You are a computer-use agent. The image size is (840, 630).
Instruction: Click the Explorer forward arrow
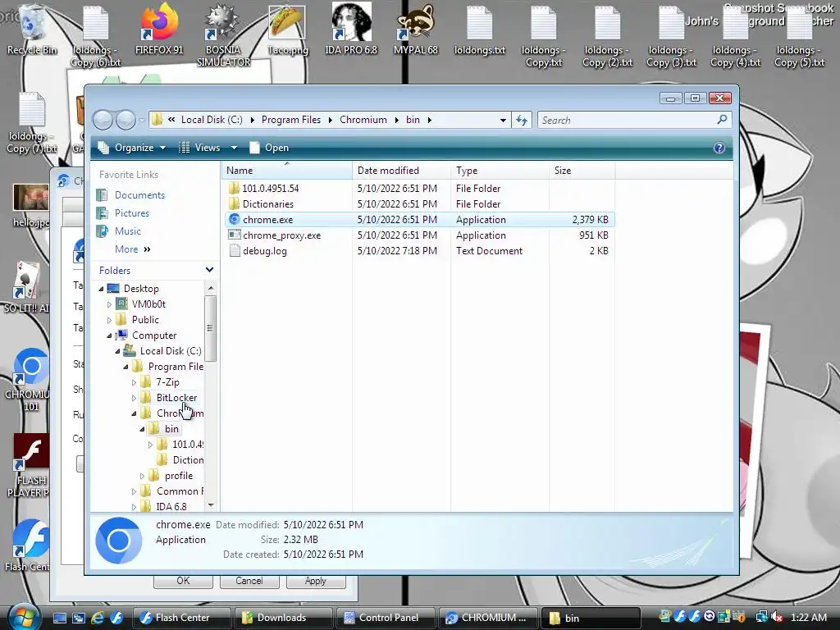(126, 120)
